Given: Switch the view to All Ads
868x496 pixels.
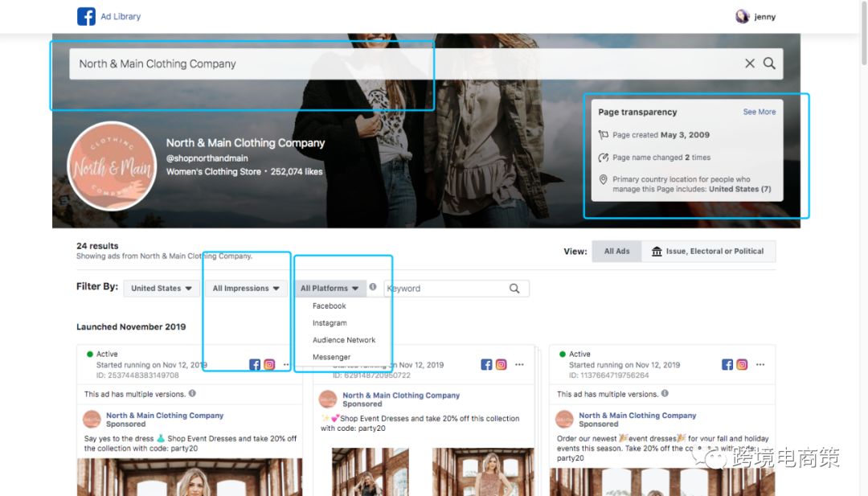Looking at the screenshot, I should click(x=616, y=251).
